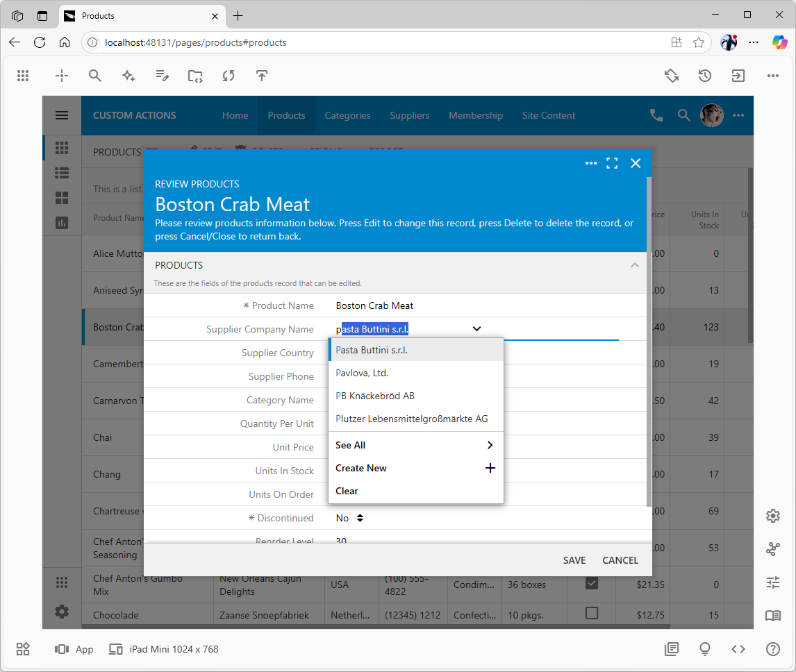Refresh the browser page
796x672 pixels.
[40, 42]
